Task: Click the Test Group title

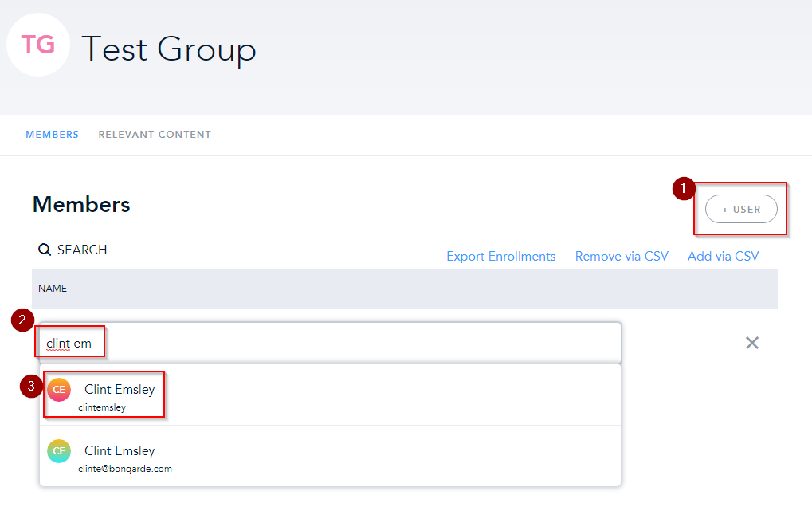Action: click(x=169, y=49)
